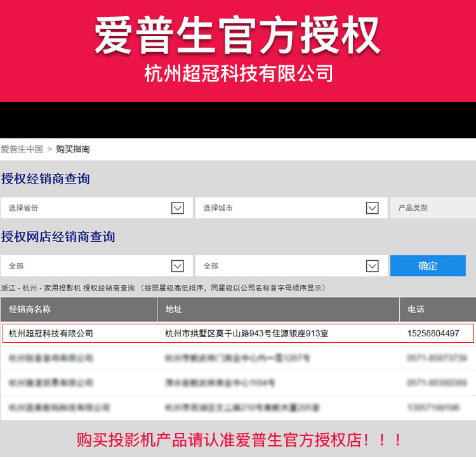The width and height of the screenshot is (476, 457).
Task: Select the 地址 column header
Action: tap(278, 309)
